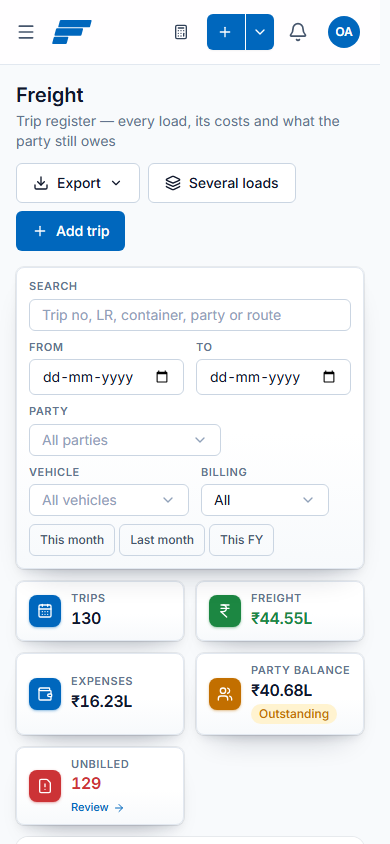Click the Trips count 130
Viewport: 390px width, 844px height.
[86, 618]
